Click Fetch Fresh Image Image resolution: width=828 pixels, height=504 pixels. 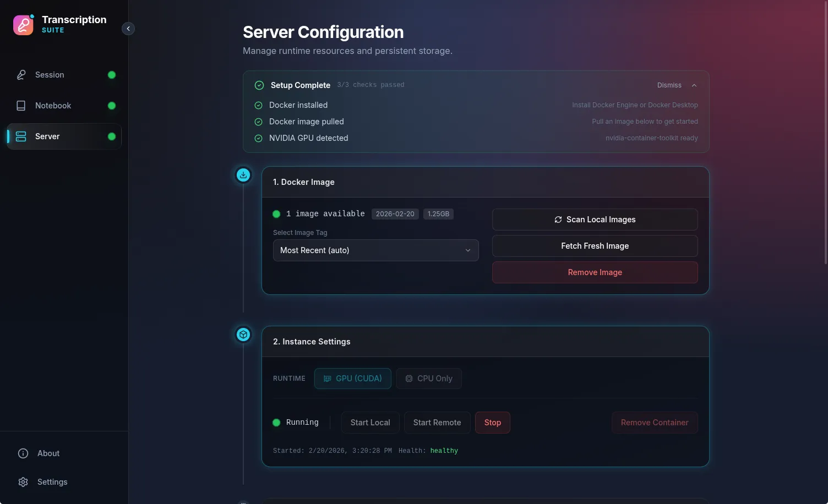coord(595,245)
